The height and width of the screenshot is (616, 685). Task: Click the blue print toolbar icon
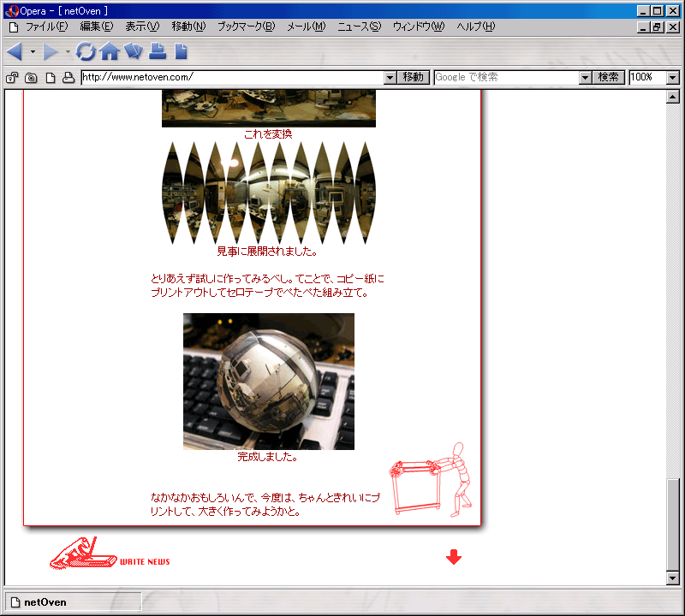(158, 51)
